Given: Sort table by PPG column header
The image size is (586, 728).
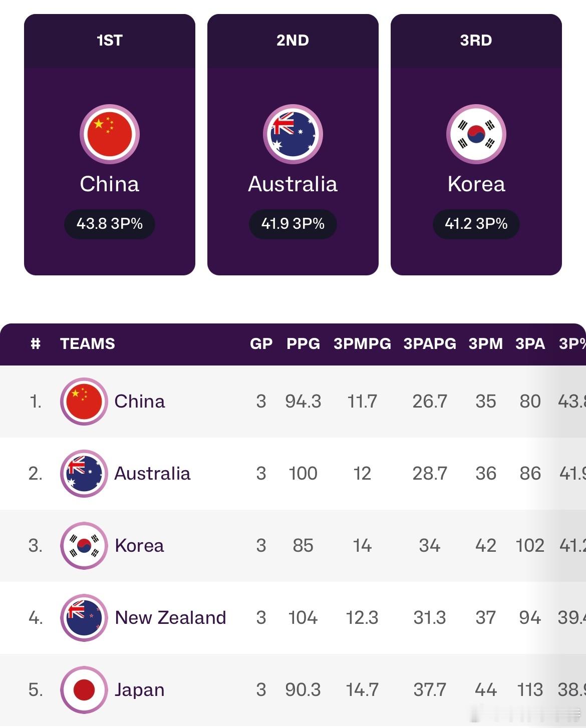Looking at the screenshot, I should (x=303, y=344).
